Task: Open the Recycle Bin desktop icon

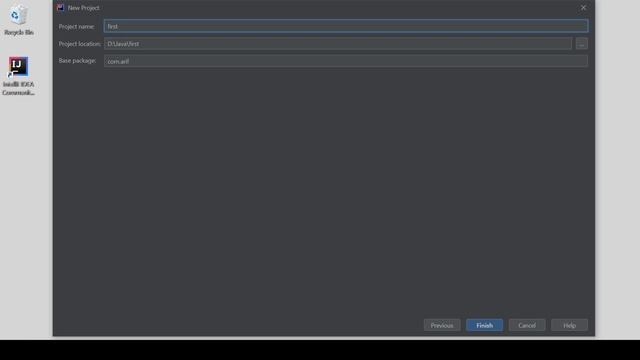Action: pos(18,19)
